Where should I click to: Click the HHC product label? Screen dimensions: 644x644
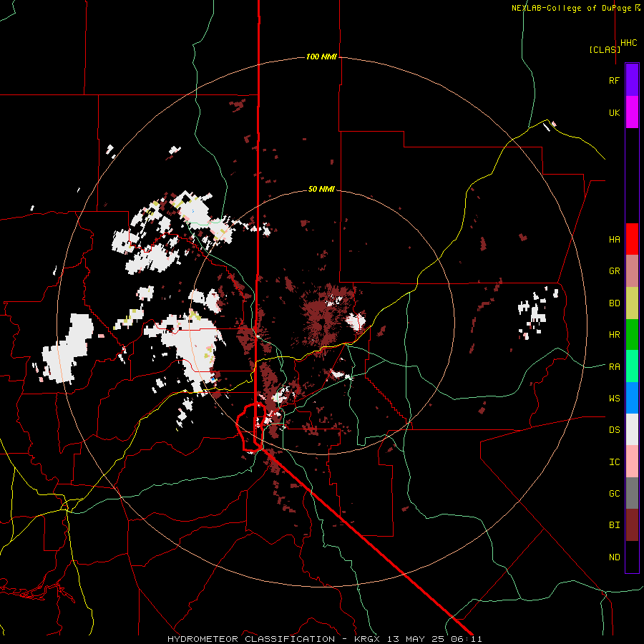pyautogui.click(x=628, y=43)
